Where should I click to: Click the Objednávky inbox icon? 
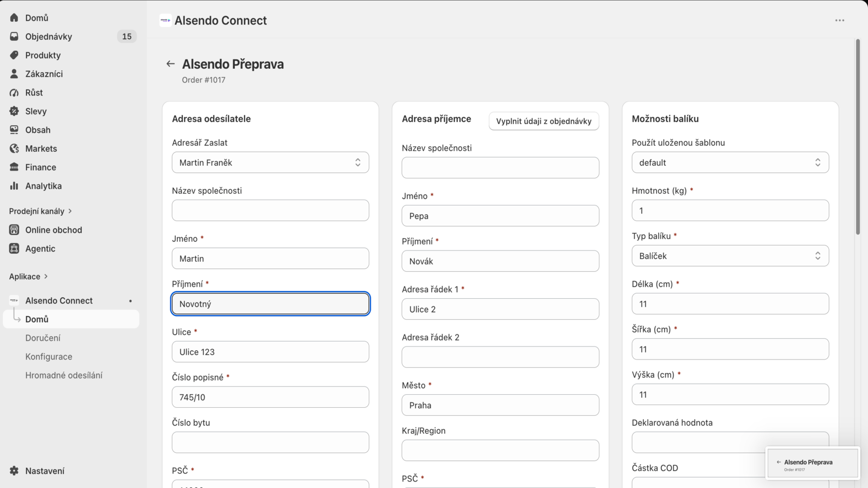[x=14, y=36]
